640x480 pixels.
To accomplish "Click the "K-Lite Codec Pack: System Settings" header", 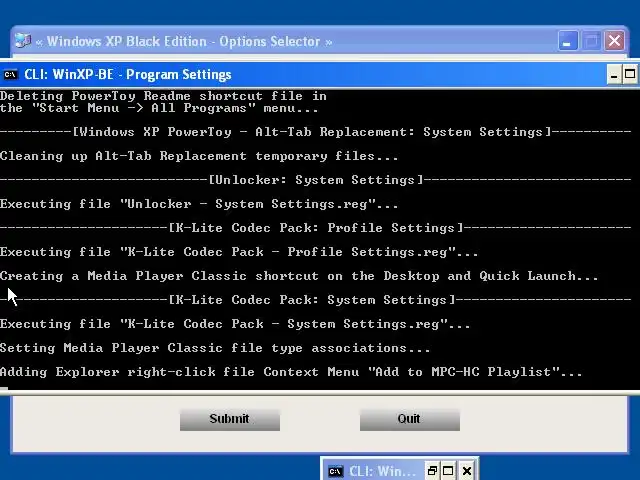I will 316,300.
